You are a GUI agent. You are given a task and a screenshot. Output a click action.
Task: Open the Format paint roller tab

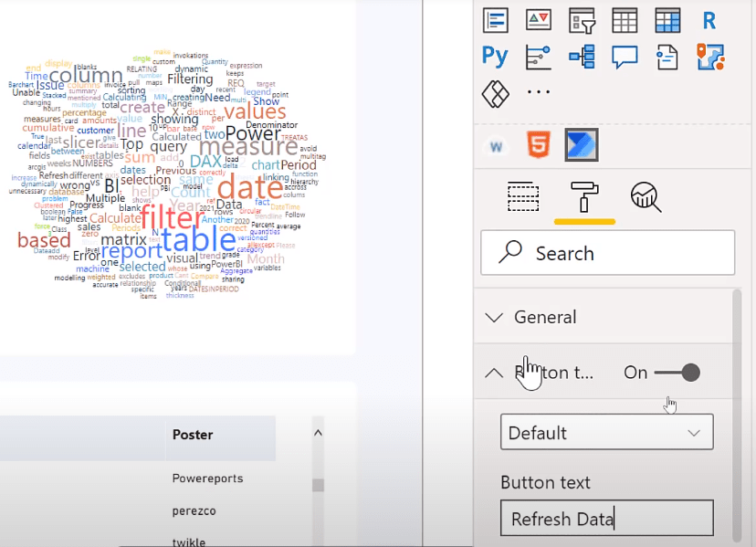pyautogui.click(x=584, y=197)
